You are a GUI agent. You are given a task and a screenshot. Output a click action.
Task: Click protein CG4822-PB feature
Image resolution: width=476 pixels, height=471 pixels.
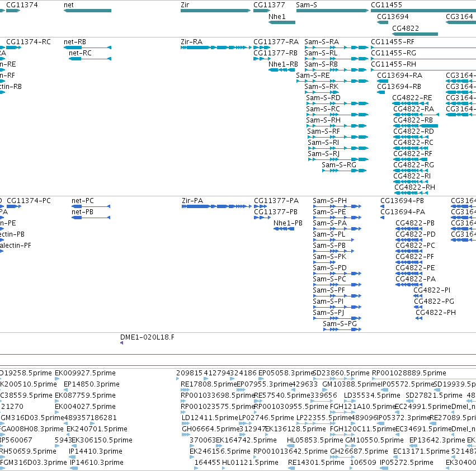tap(409, 229)
